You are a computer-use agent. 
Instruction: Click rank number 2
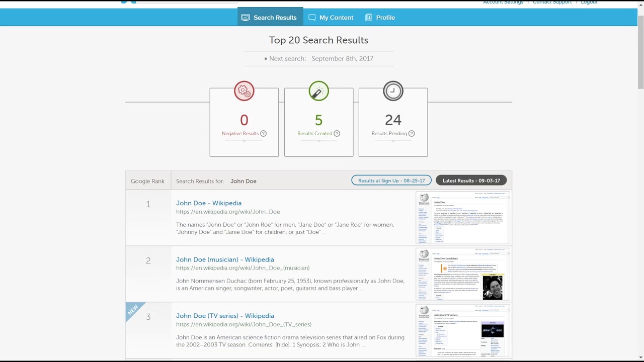148,260
